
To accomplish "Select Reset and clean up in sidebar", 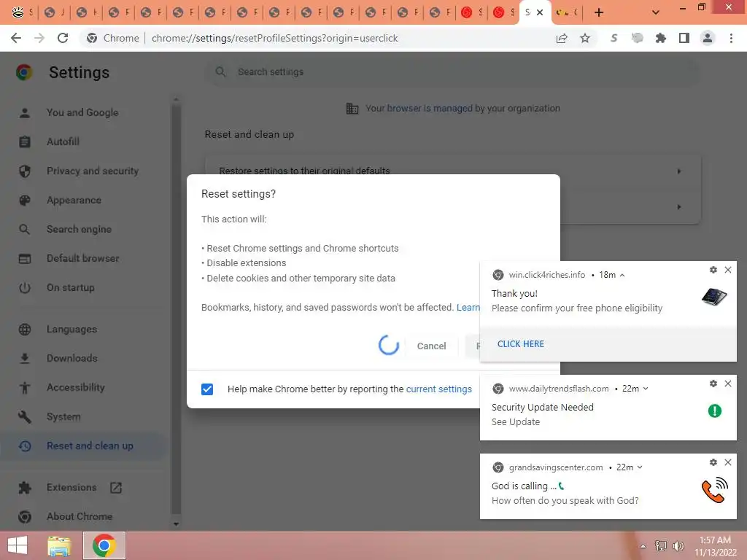I will pyautogui.click(x=82, y=446).
